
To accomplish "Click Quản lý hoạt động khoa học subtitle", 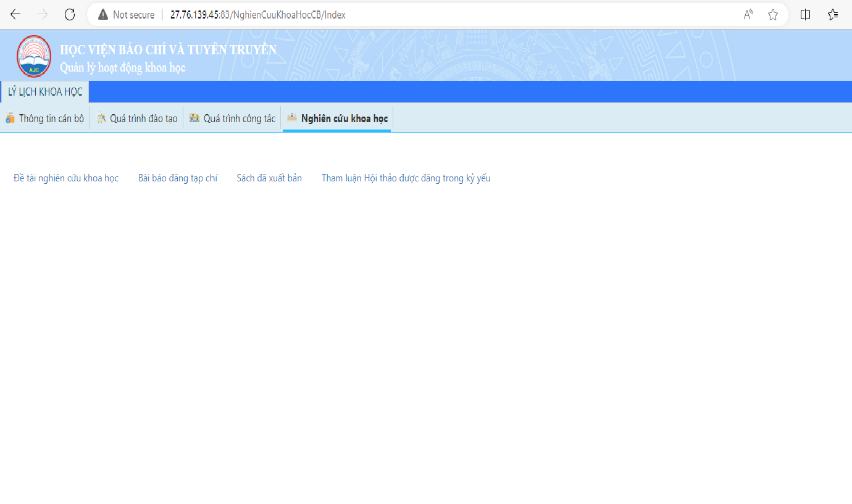I will pyautogui.click(x=122, y=67).
